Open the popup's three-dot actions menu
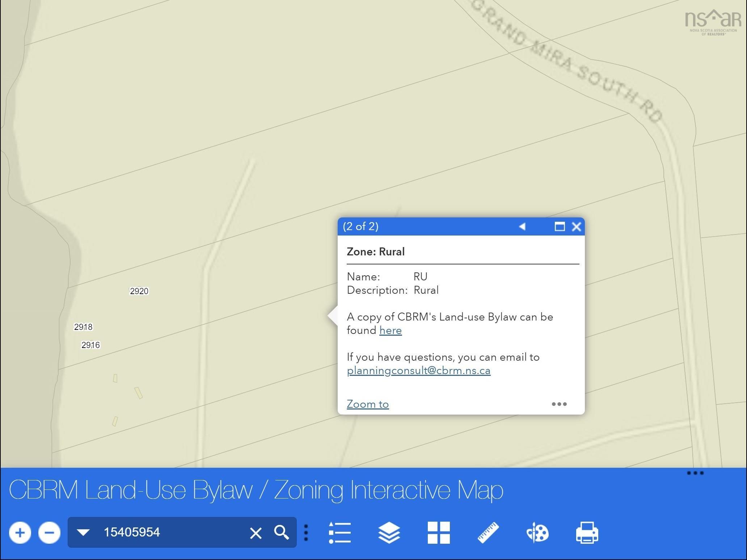This screenshot has height=560, width=747. click(559, 404)
